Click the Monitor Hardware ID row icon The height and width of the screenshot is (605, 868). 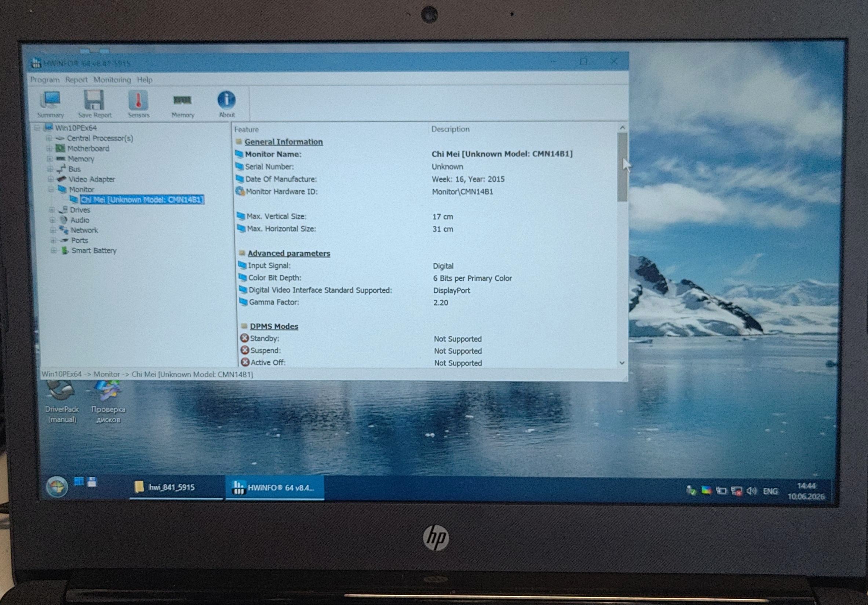[x=240, y=191]
